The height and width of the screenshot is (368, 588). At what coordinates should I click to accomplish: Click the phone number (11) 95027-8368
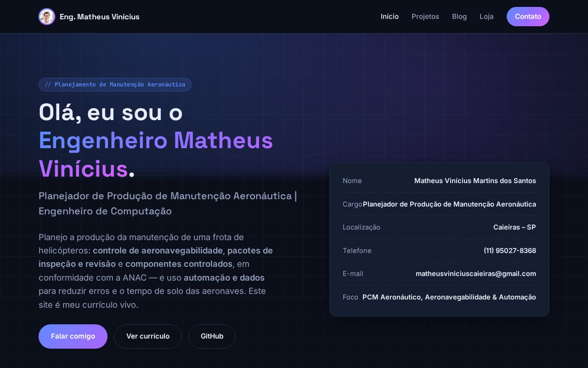(x=510, y=251)
